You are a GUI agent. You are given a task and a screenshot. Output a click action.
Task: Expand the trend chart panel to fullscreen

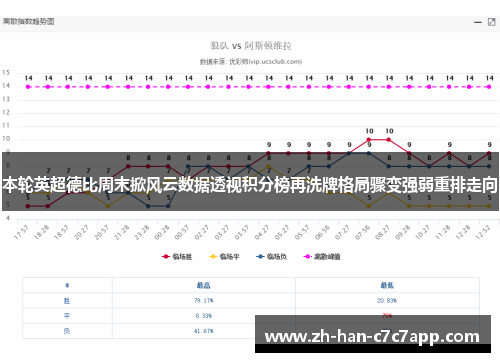click(x=491, y=22)
